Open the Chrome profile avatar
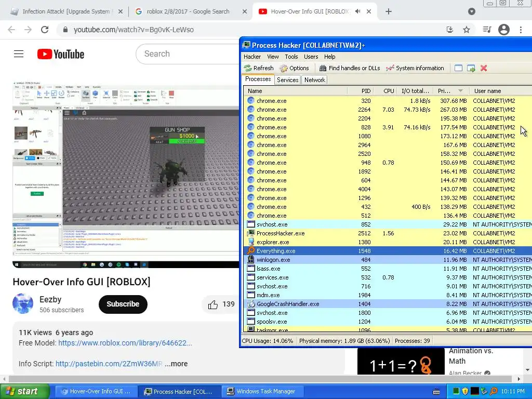This screenshot has height=399, width=532. point(504,30)
